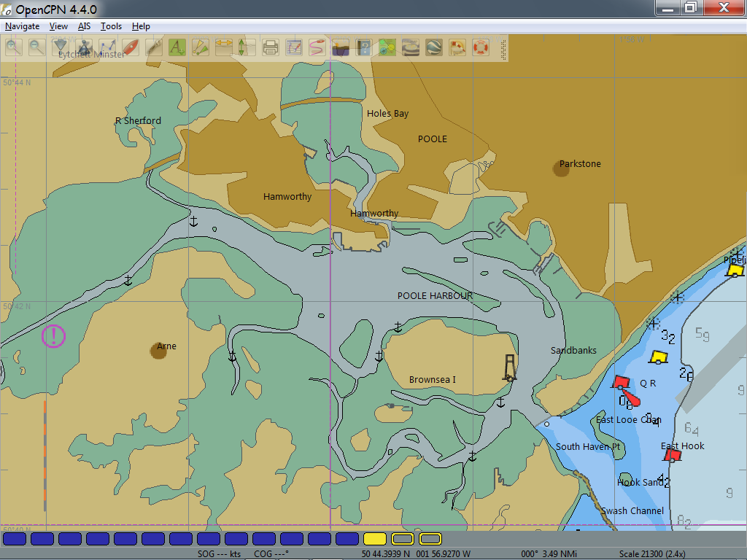This screenshot has width=747, height=560.
Task: Toggle the track recording icon
Action: coord(317,48)
